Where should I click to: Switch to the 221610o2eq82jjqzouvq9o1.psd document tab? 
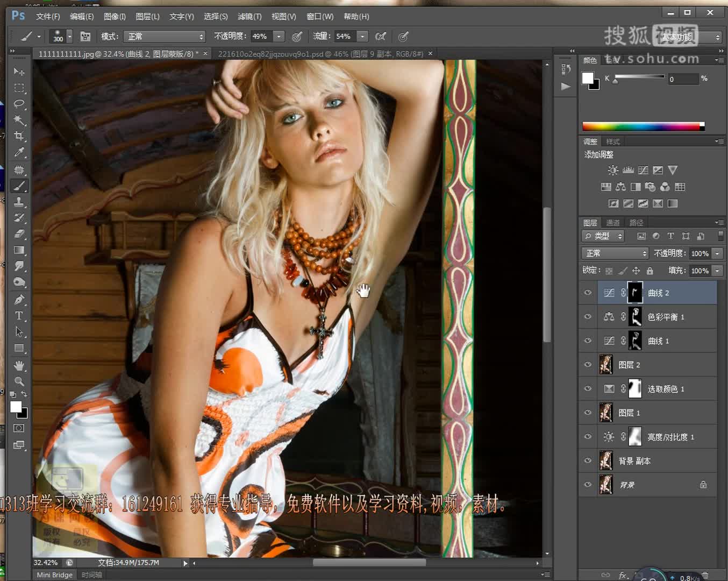coord(320,54)
